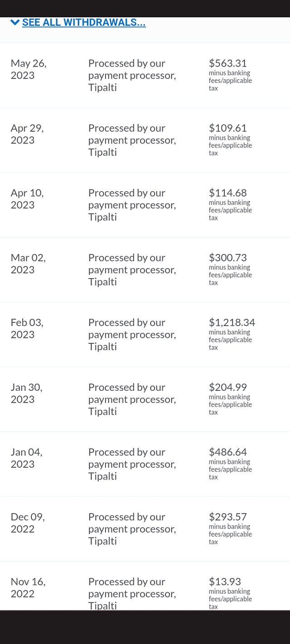Click the $300.73 amount
The width and height of the screenshot is (290, 644).
point(227,258)
